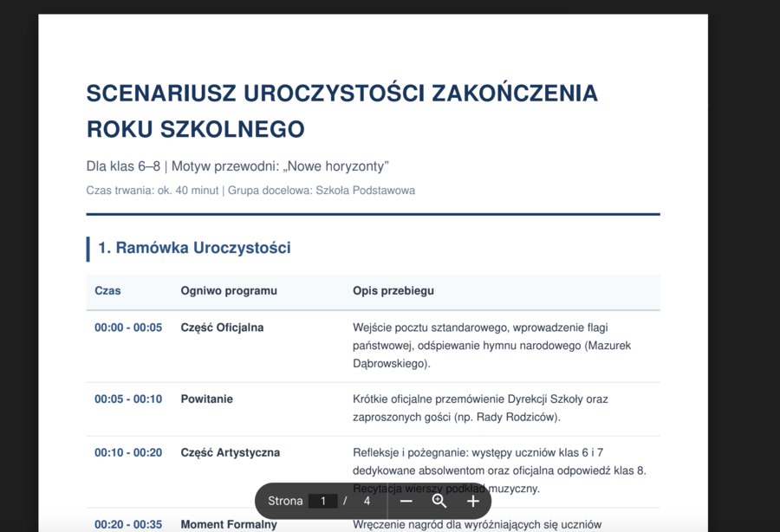The height and width of the screenshot is (532, 780).
Task: Click the 'Opis przebiegu' column header
Action: pyautogui.click(x=393, y=291)
